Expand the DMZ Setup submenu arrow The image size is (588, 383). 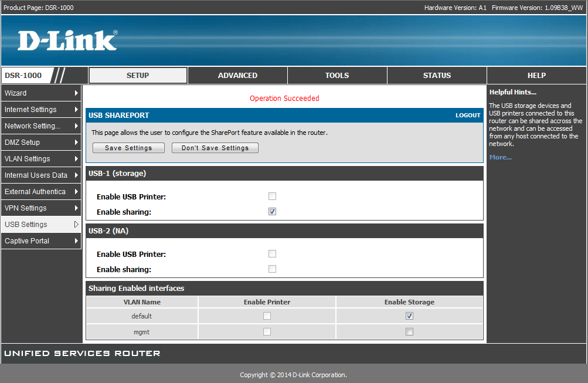[x=76, y=142]
